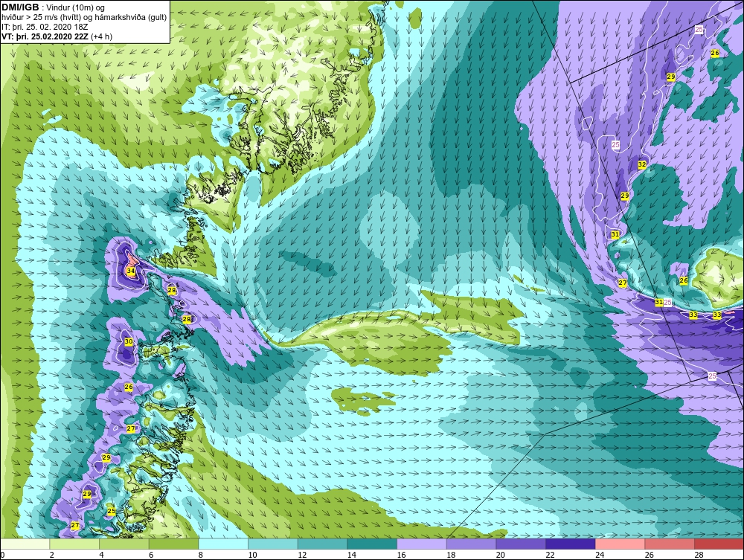The width and height of the screenshot is (744, 560).
Task: Pick the dark teal 14–16 legend swatch
Action: [x=371, y=544]
